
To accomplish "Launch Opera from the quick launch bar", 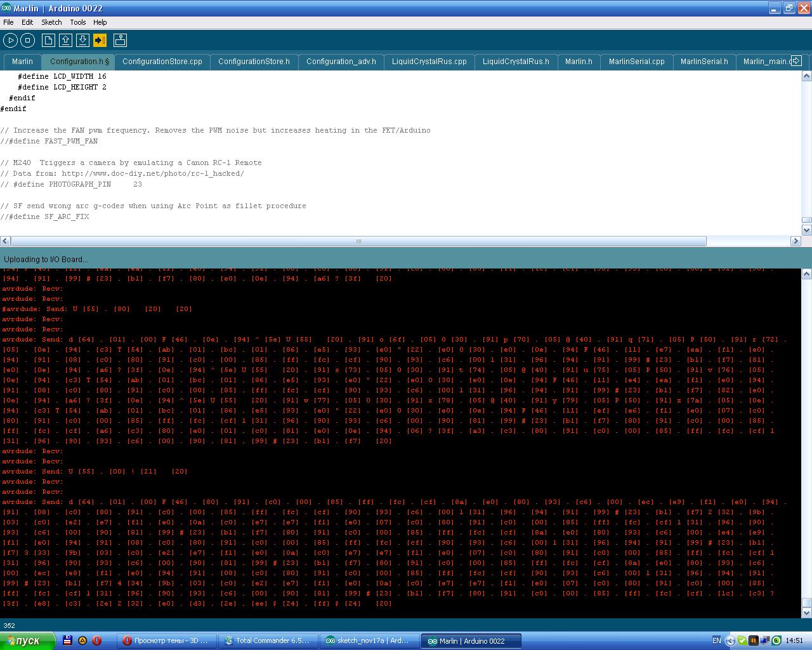I will pos(96,640).
